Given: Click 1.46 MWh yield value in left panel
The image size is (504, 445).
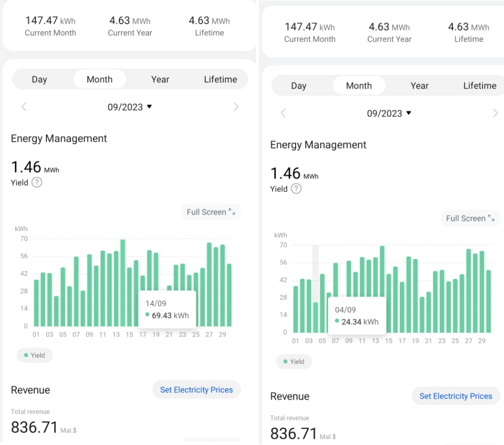Looking at the screenshot, I should pyautogui.click(x=35, y=167).
